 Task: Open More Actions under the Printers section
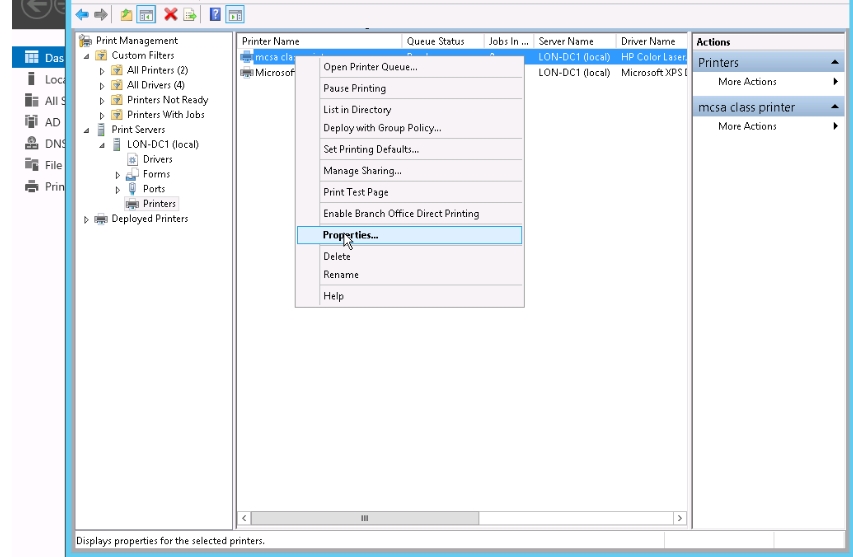click(769, 82)
